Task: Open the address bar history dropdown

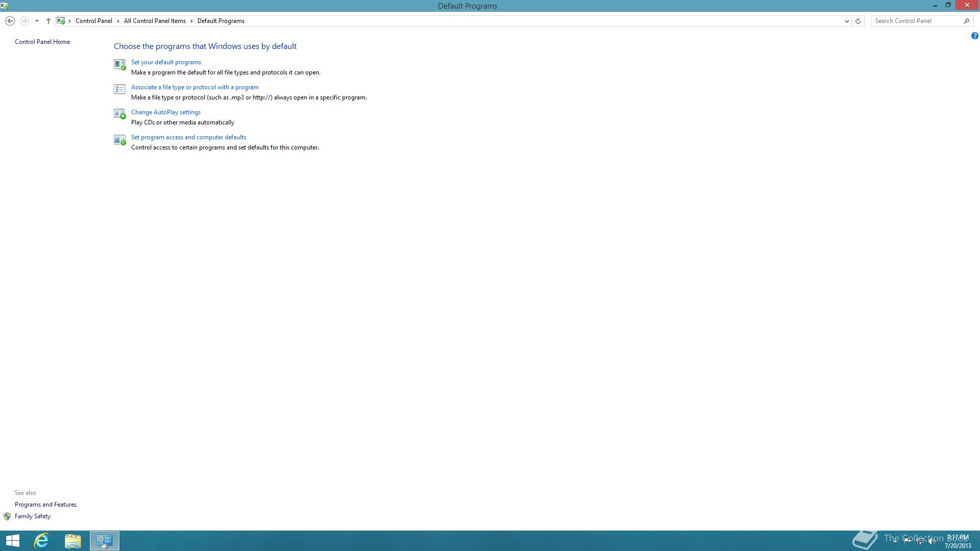Action: point(847,21)
